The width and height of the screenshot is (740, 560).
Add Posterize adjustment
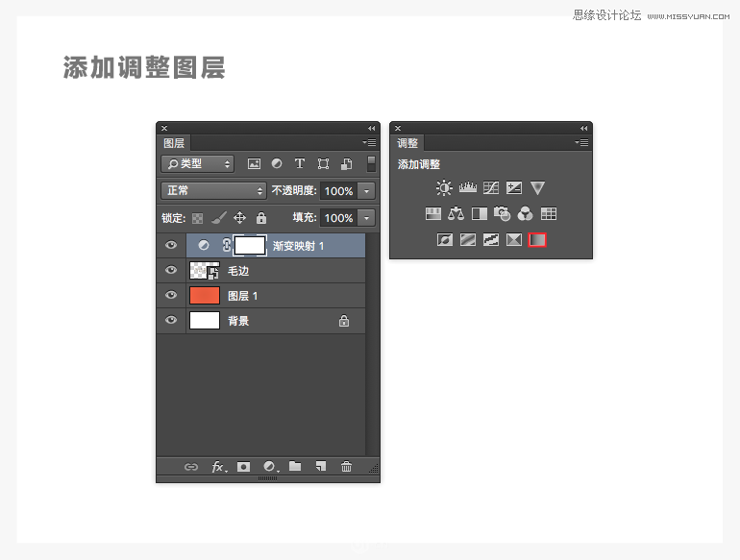pyautogui.click(x=468, y=240)
